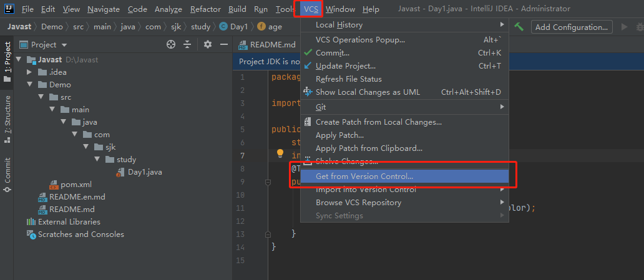Click the locate-file target icon in Project panel
644x280 pixels.
(x=171, y=44)
